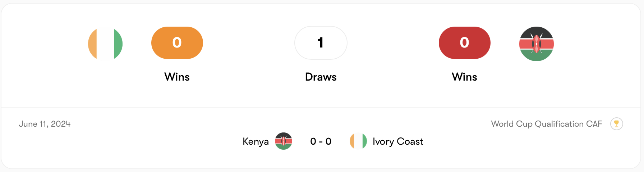Click the Draws label
Image resolution: width=644 pixels, height=172 pixels.
point(321,77)
